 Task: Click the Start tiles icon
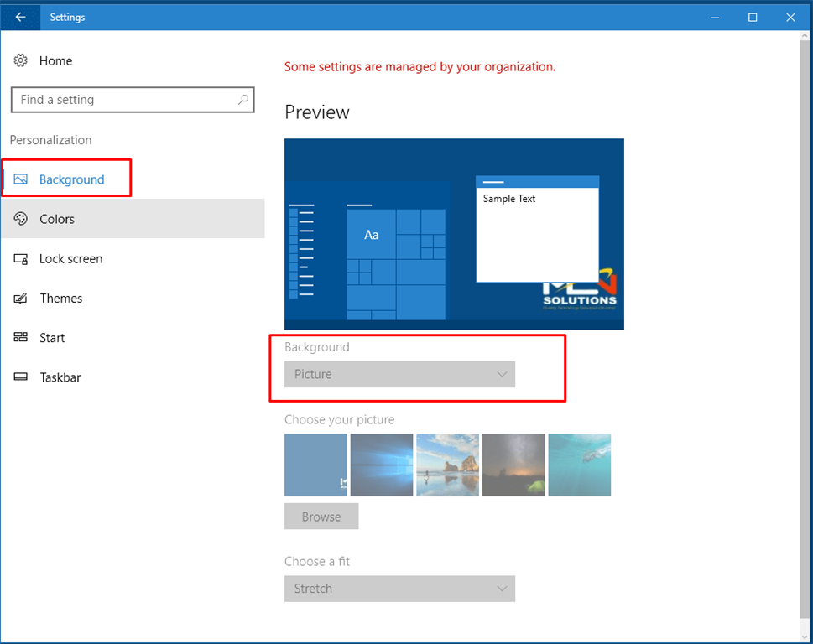[x=20, y=337]
